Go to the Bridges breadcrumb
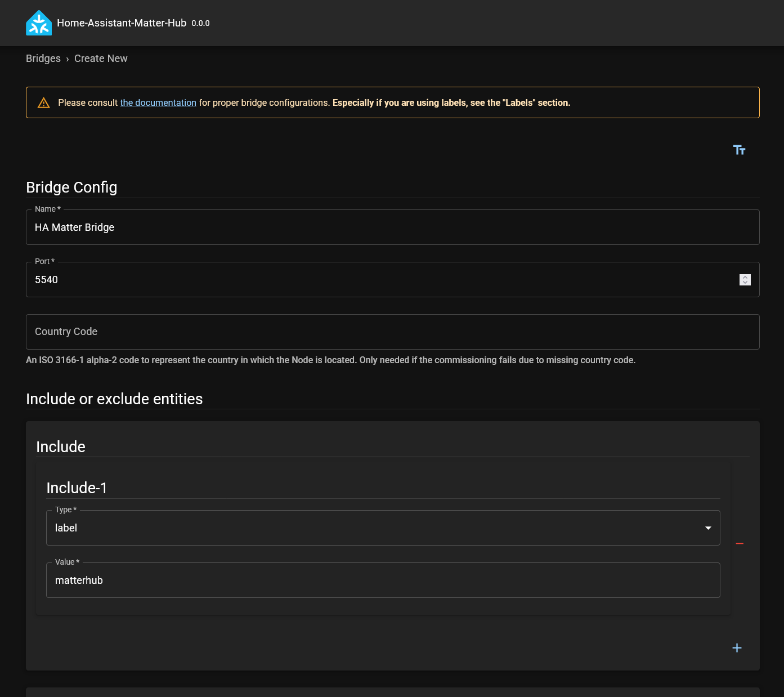The image size is (784, 697). click(43, 59)
